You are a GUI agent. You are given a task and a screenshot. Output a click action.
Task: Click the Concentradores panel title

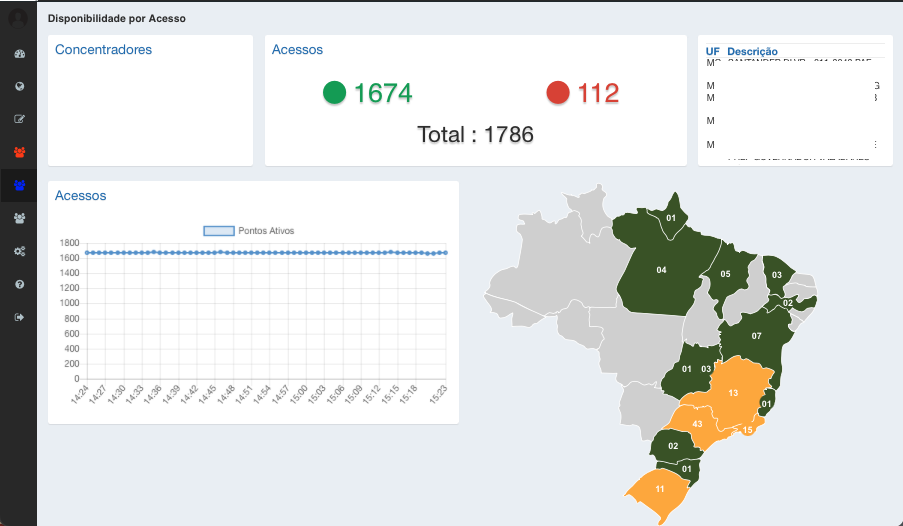103,49
